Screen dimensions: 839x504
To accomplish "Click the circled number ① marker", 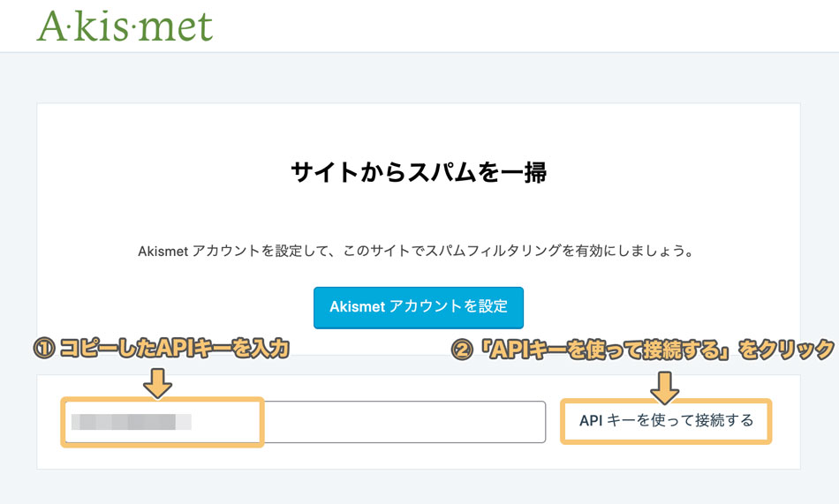I will [x=44, y=349].
